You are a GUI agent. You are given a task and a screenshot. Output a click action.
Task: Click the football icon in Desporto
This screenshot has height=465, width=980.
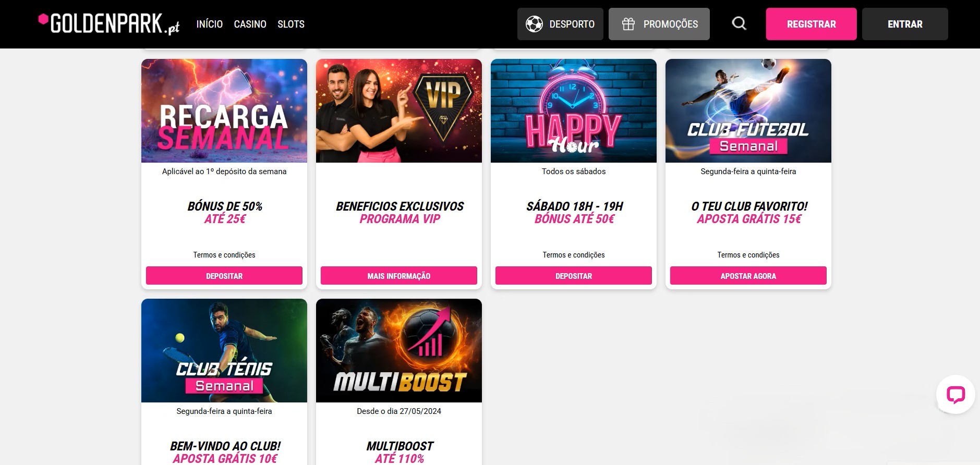click(x=534, y=24)
